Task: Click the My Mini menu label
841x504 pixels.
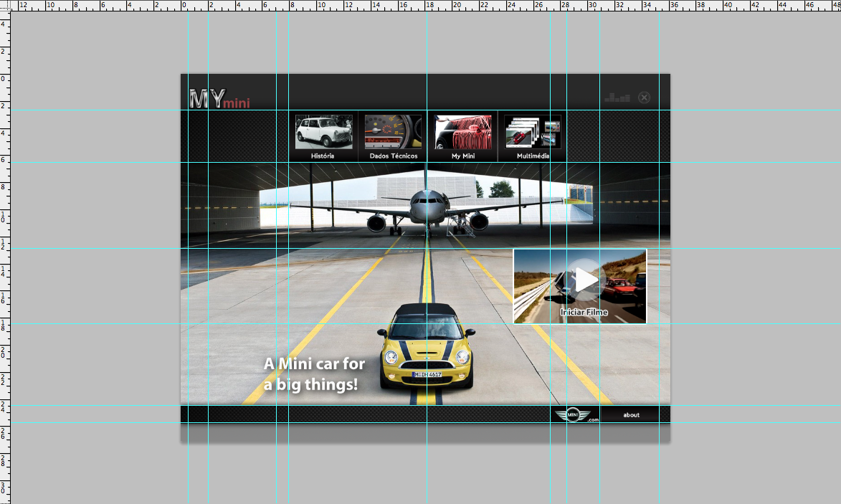Action: [x=463, y=156]
